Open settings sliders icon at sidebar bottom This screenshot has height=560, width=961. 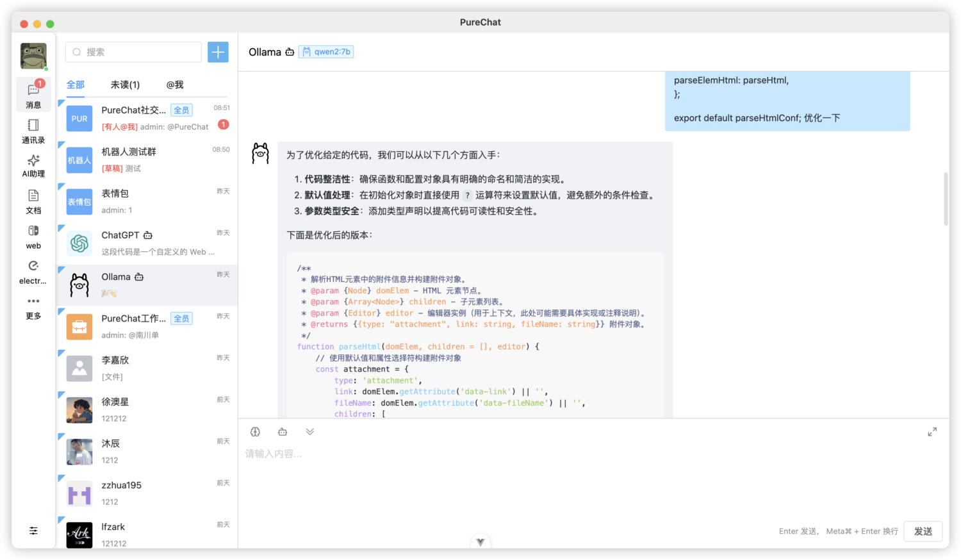coord(33,531)
